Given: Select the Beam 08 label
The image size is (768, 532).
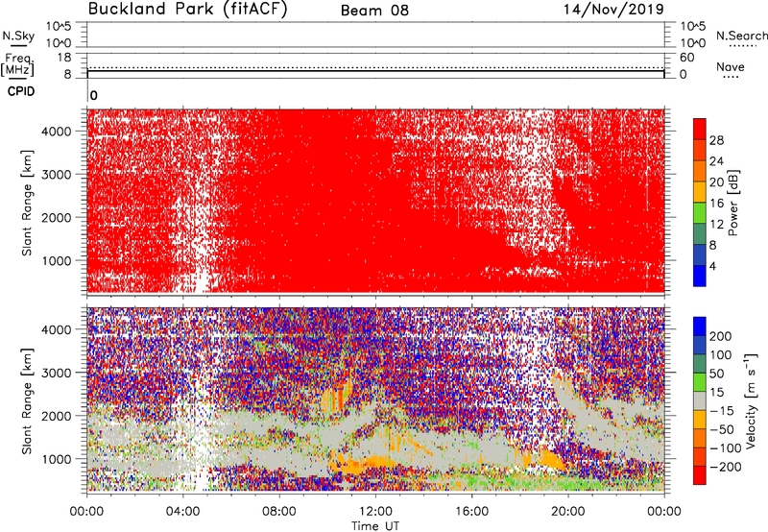Looking at the screenshot, I should coord(374,11).
